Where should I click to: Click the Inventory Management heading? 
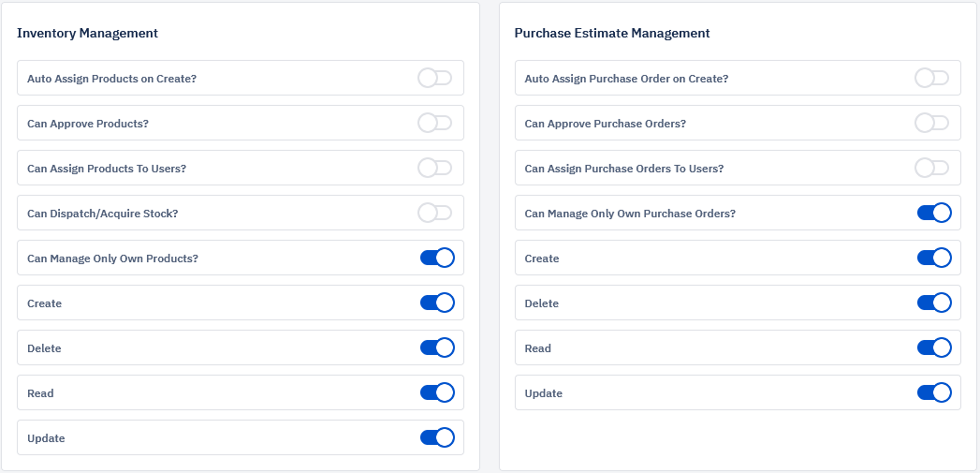[87, 33]
